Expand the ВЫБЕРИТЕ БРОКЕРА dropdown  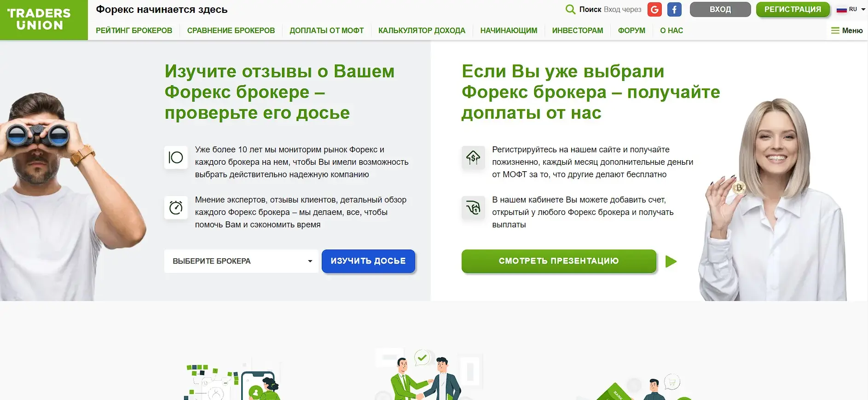[x=241, y=261]
